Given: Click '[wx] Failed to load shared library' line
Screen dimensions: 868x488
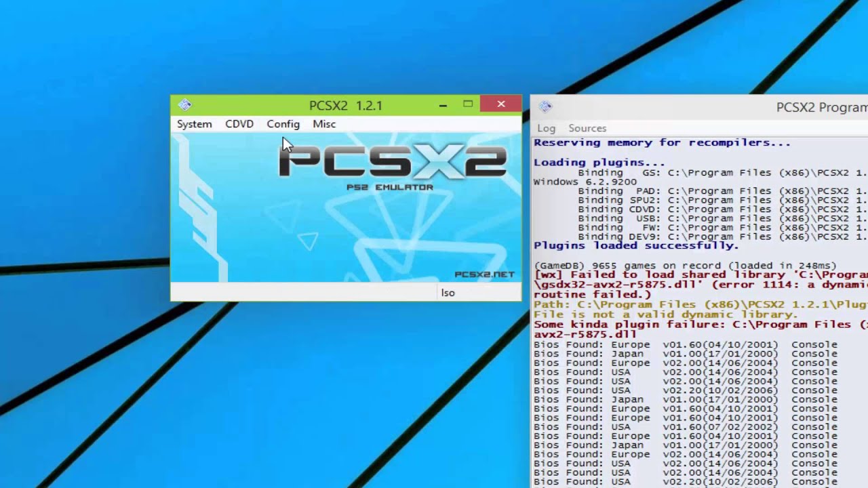Looking at the screenshot, I should click(x=701, y=274).
